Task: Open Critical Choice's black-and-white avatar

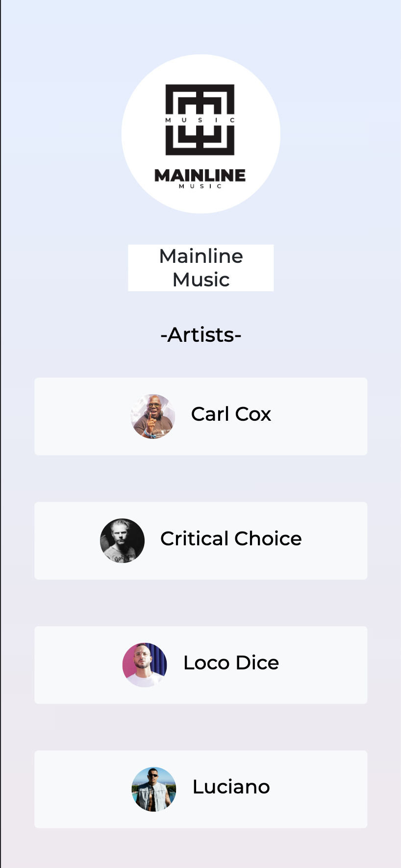Action: (x=122, y=540)
